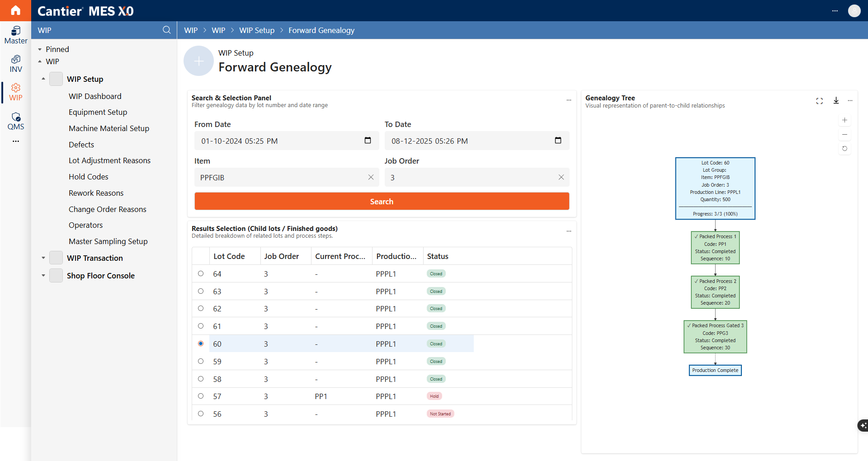This screenshot has height=461, width=868.
Task: Collapse the WIP tree section
Action: point(40,61)
